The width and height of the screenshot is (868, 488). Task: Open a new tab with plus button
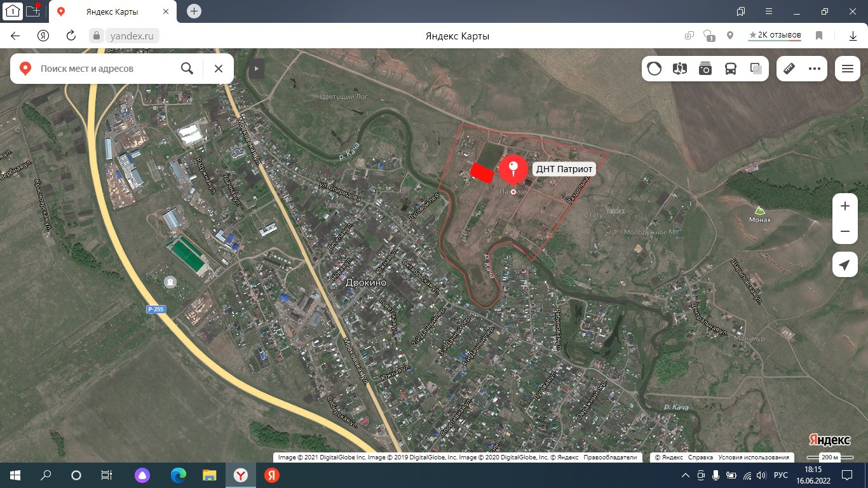pos(194,11)
